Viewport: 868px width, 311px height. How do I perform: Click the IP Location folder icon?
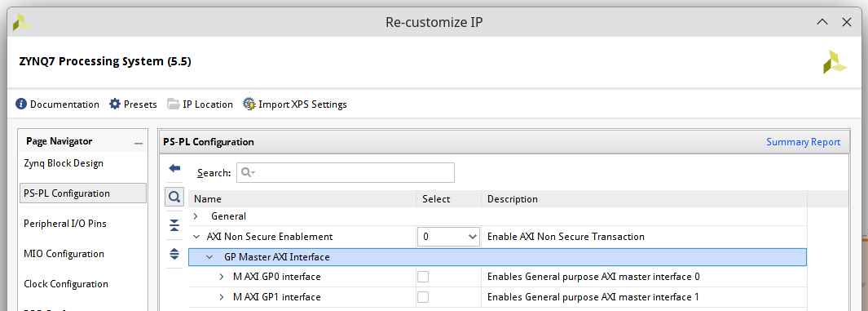[174, 104]
